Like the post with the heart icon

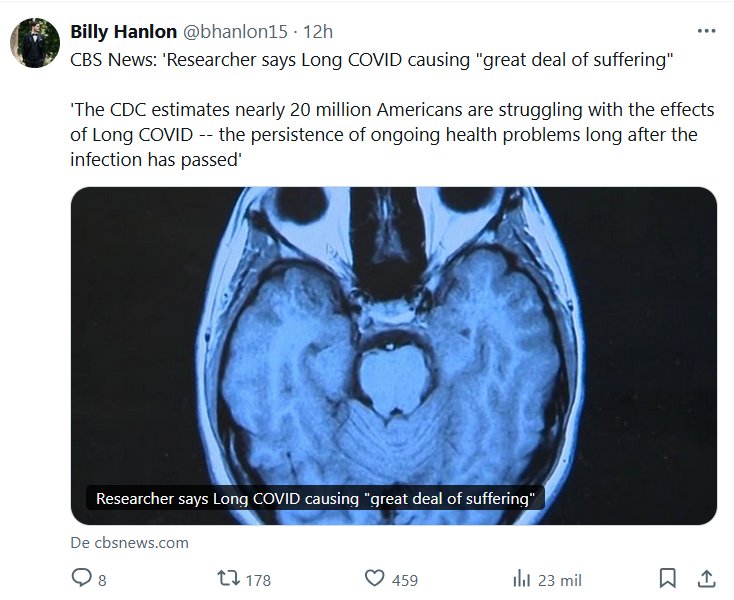[x=375, y=578]
